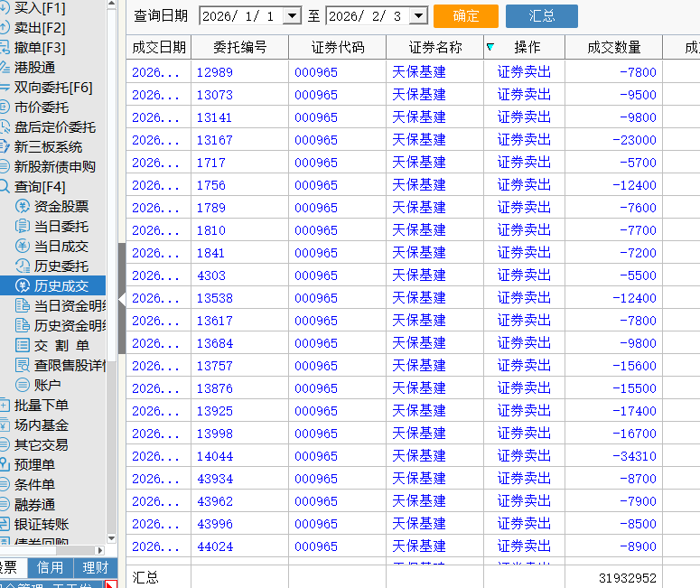The image size is (700, 588).
Task: Sort by the 证券代码 column header
Action: click(x=338, y=47)
